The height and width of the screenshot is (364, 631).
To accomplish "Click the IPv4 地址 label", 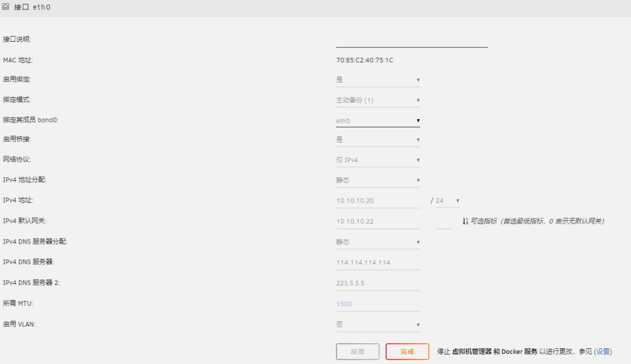I will pyautogui.click(x=18, y=200).
